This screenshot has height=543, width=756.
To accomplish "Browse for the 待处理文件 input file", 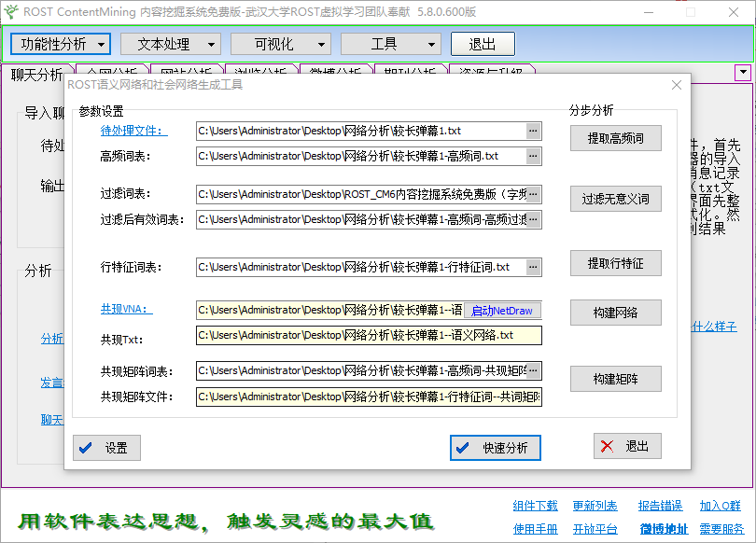I will point(534,132).
